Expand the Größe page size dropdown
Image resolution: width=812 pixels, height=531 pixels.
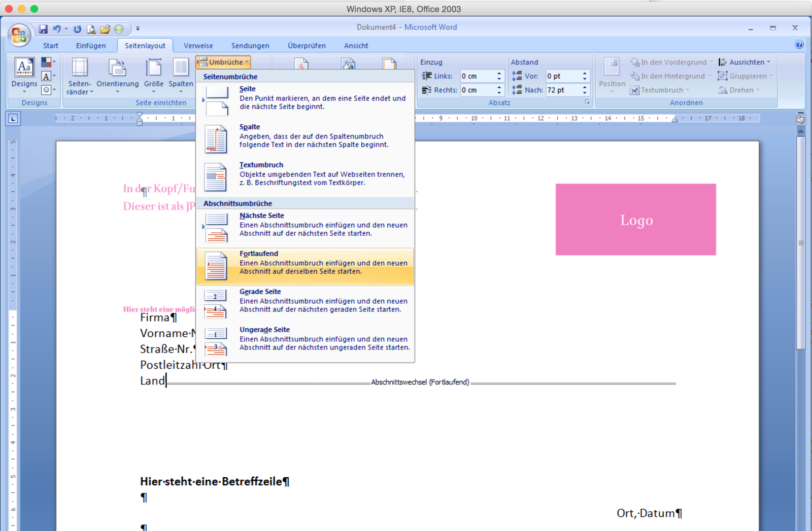[153, 76]
